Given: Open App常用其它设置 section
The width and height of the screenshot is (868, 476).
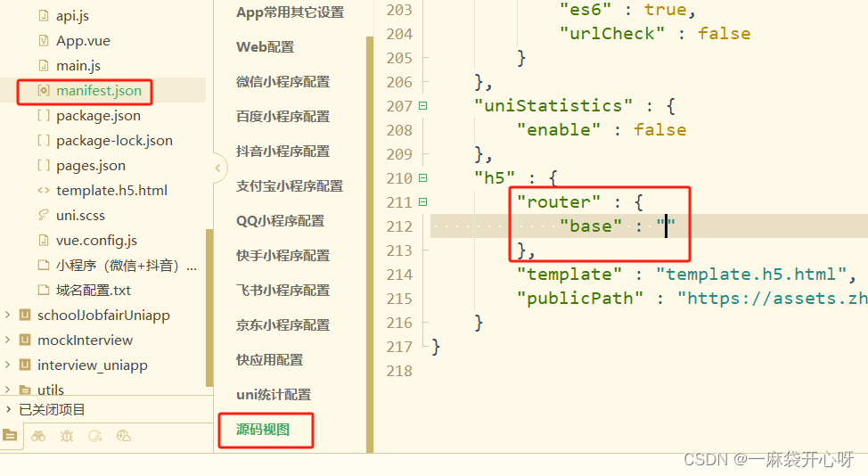Looking at the screenshot, I should [x=290, y=12].
